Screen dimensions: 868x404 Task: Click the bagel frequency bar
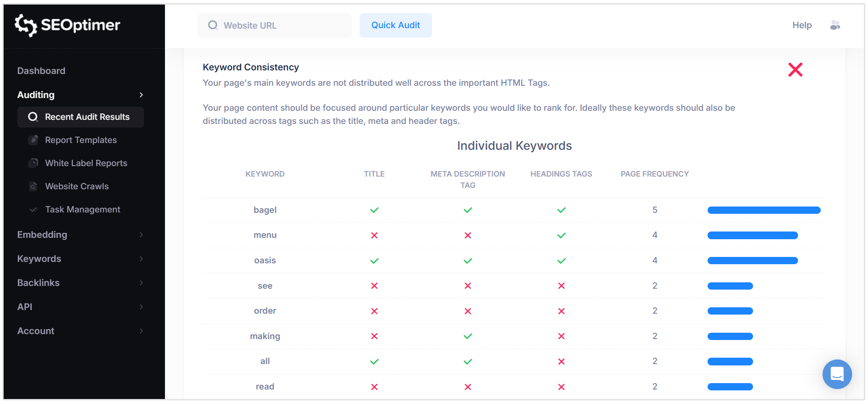pos(764,210)
